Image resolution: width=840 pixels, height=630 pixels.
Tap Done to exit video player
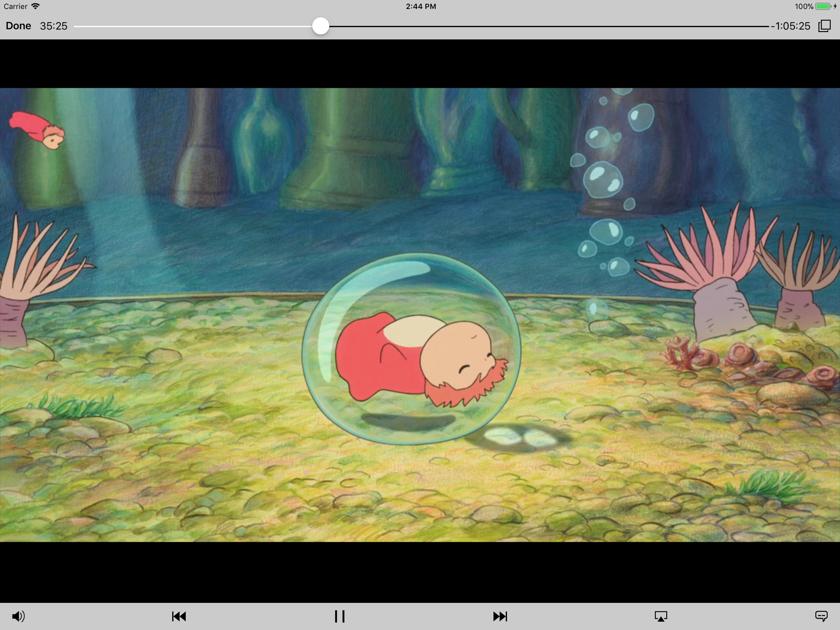tap(18, 26)
